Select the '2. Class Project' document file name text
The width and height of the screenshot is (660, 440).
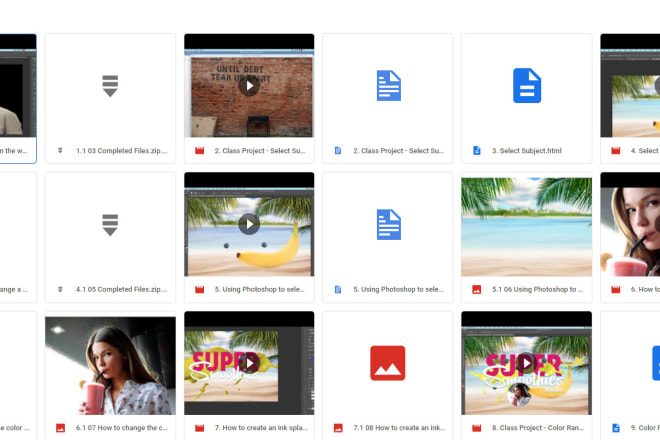pyautogui.click(x=399, y=151)
